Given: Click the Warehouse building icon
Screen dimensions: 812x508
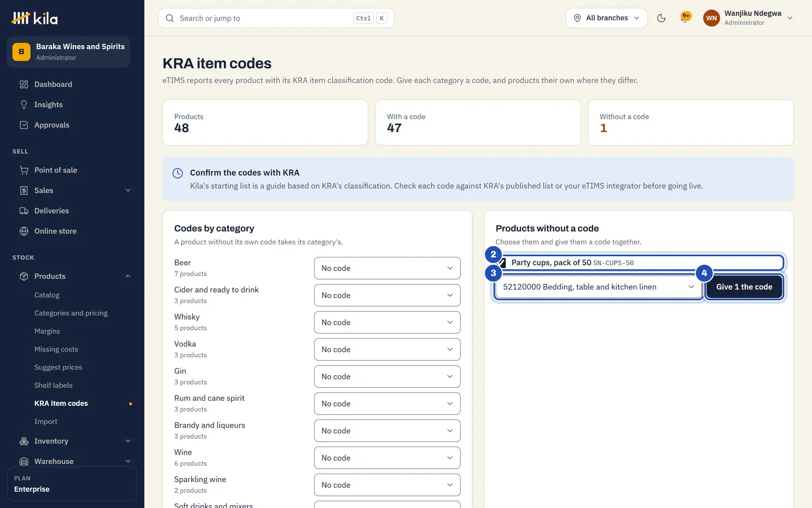Looking at the screenshot, I should [24, 461].
